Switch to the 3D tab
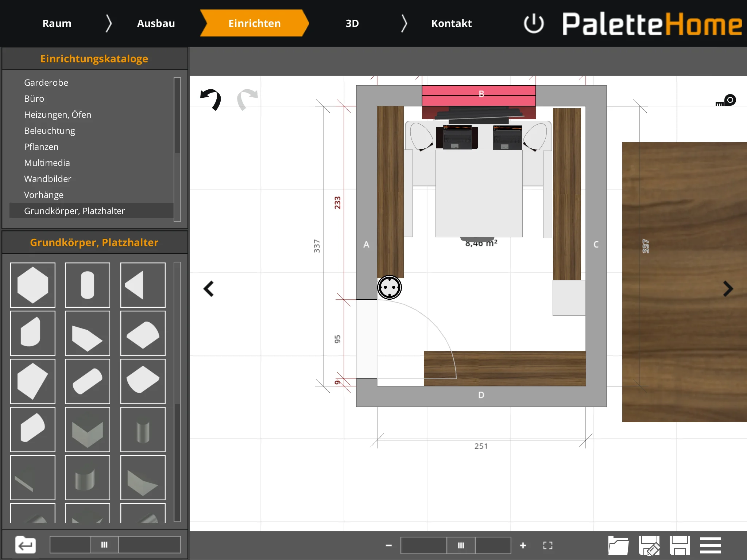This screenshot has width=747, height=560. (352, 23)
